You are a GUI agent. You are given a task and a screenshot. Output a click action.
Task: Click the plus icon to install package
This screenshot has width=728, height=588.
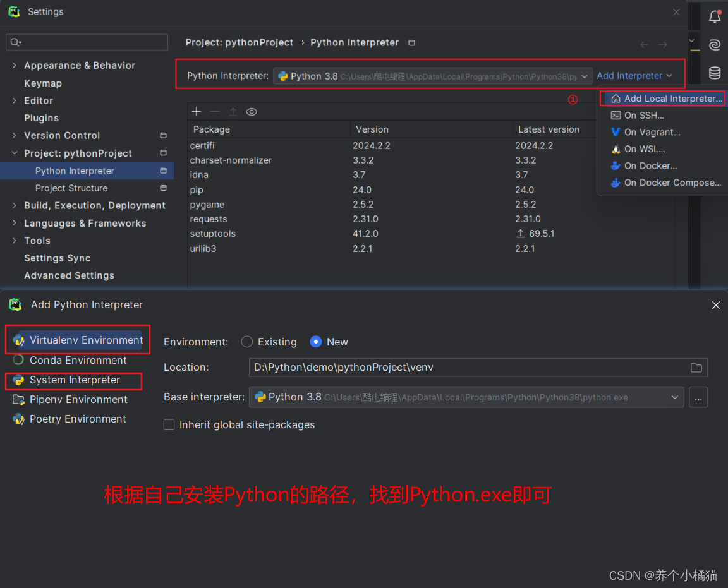point(197,111)
